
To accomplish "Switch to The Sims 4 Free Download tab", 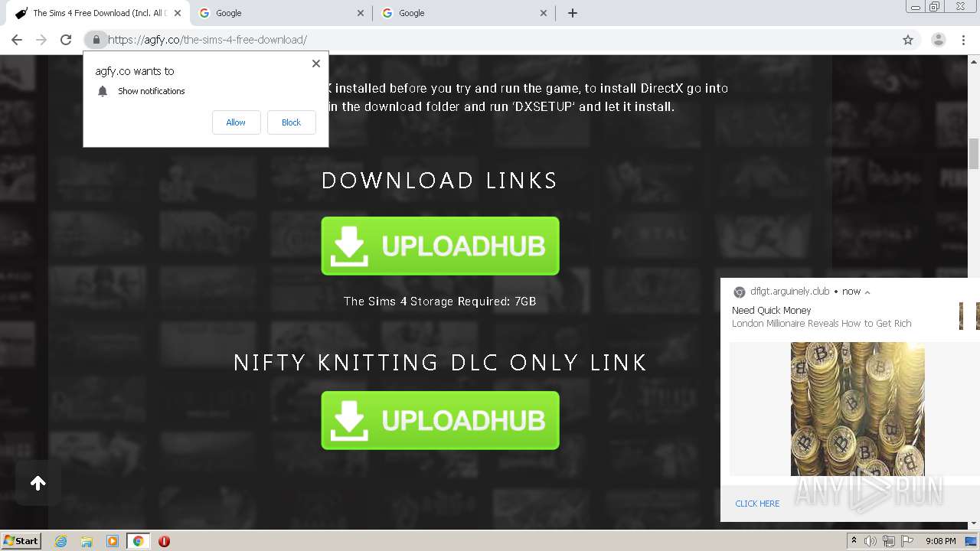I will [97, 13].
